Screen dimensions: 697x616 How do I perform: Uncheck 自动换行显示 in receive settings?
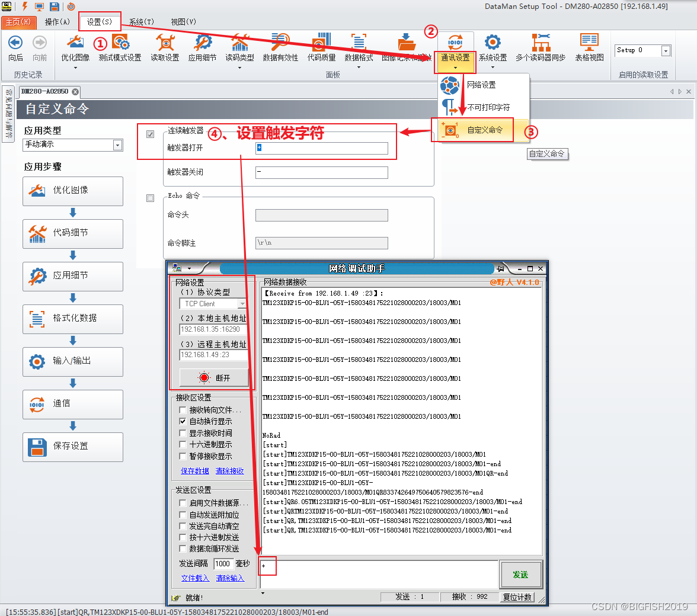[184, 422]
